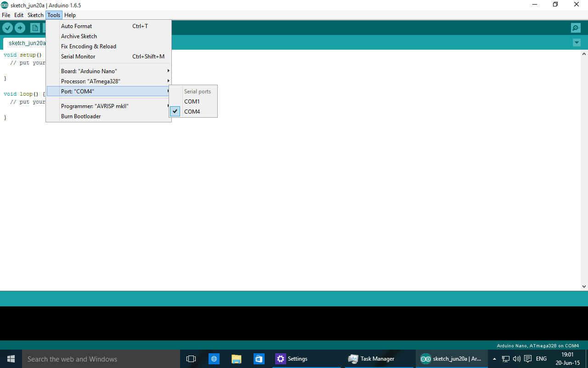The image size is (588, 368).
Task: Click the Windows Start button
Action: [x=11, y=359]
